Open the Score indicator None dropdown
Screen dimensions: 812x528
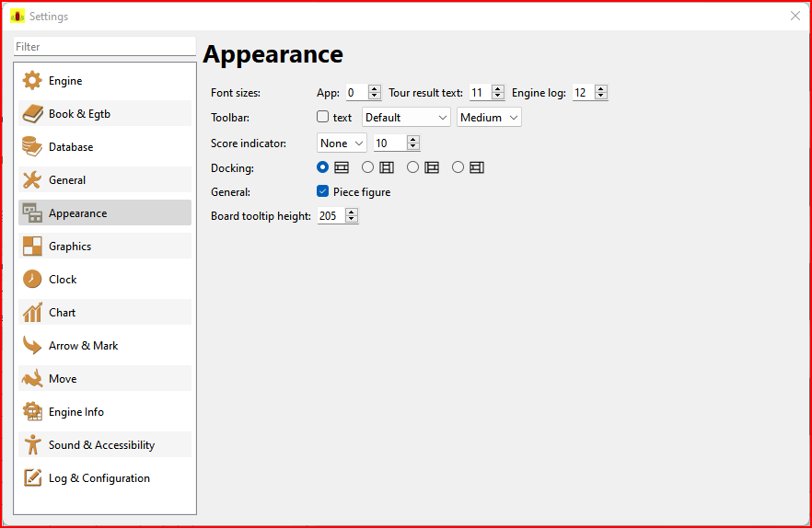(342, 143)
